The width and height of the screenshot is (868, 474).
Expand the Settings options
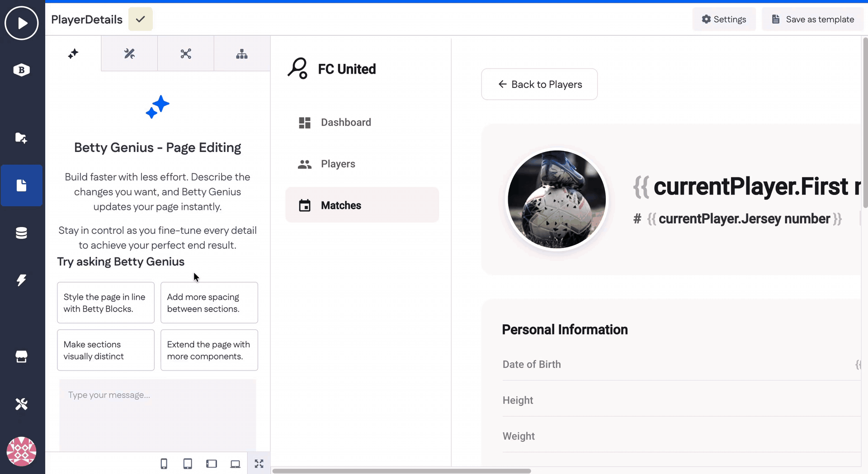(x=724, y=19)
